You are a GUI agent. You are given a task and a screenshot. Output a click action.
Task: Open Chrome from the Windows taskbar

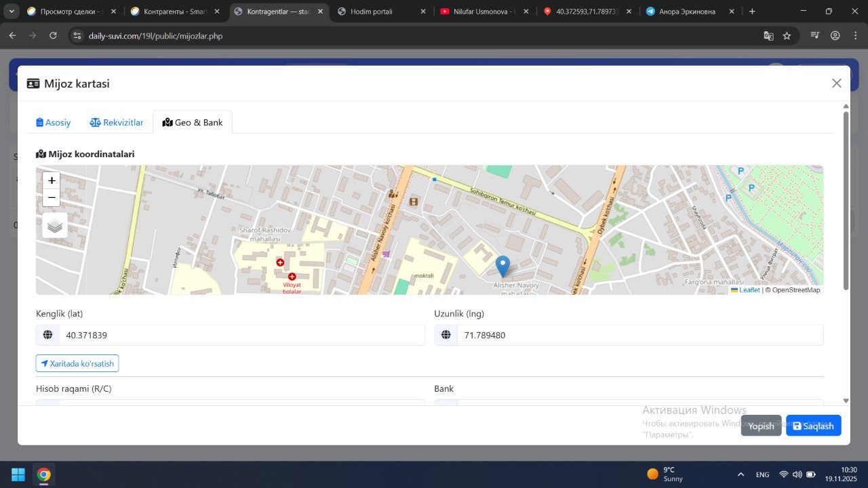pyautogui.click(x=43, y=474)
